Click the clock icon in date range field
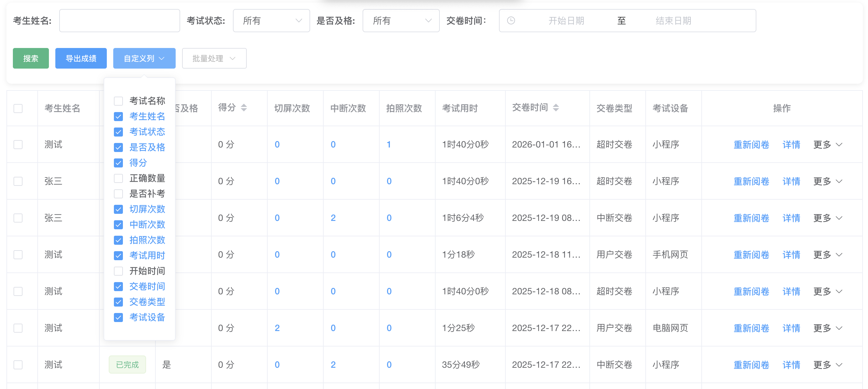This screenshot has width=868, height=389. click(511, 21)
